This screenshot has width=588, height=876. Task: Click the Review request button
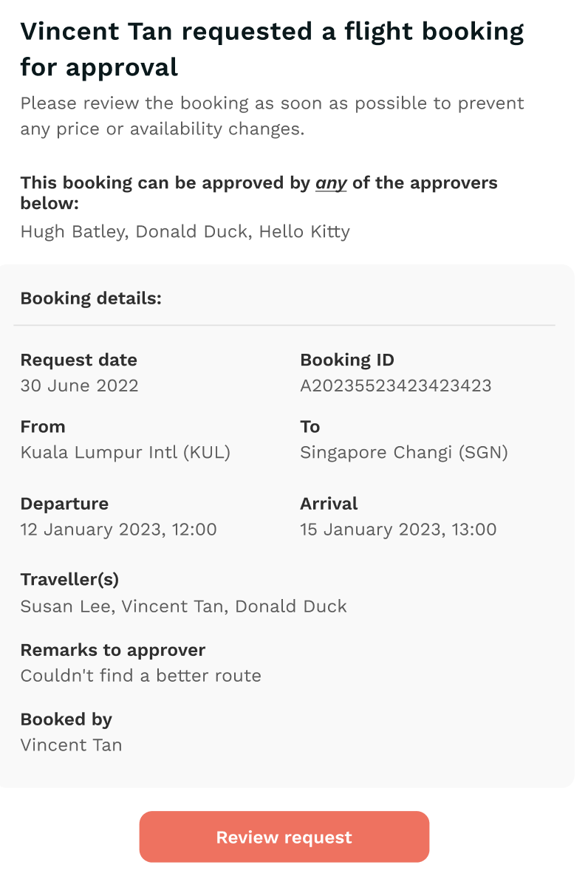coord(284,836)
